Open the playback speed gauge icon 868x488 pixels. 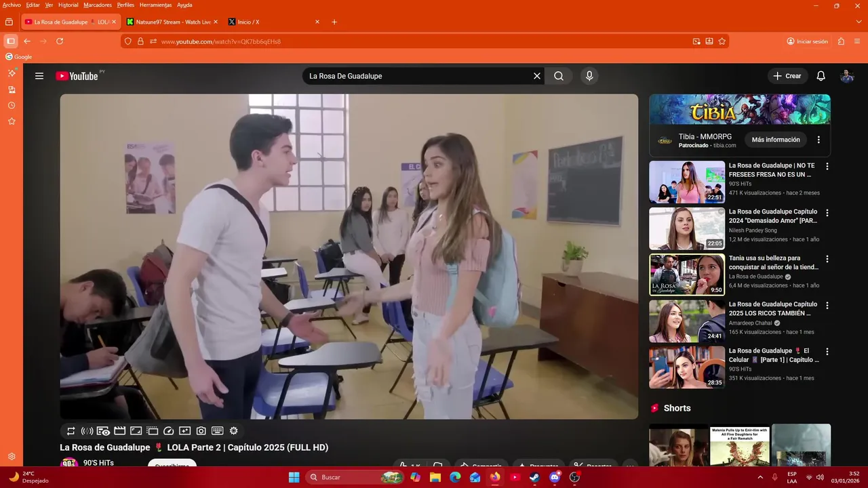[x=169, y=430]
